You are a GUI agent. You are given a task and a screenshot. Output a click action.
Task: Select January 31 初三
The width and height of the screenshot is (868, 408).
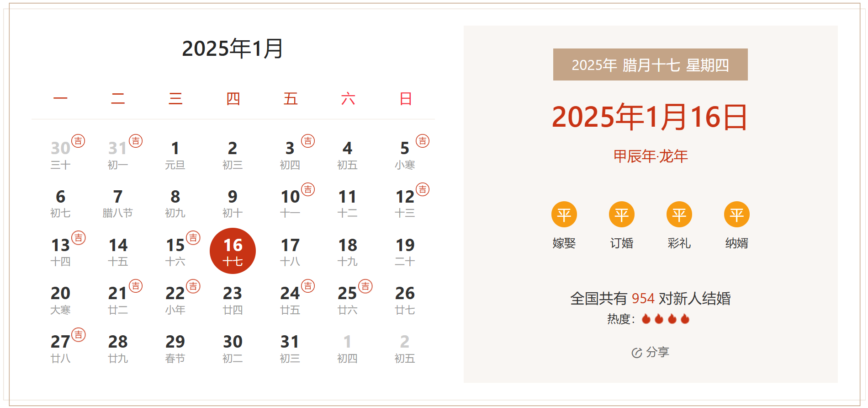point(290,349)
